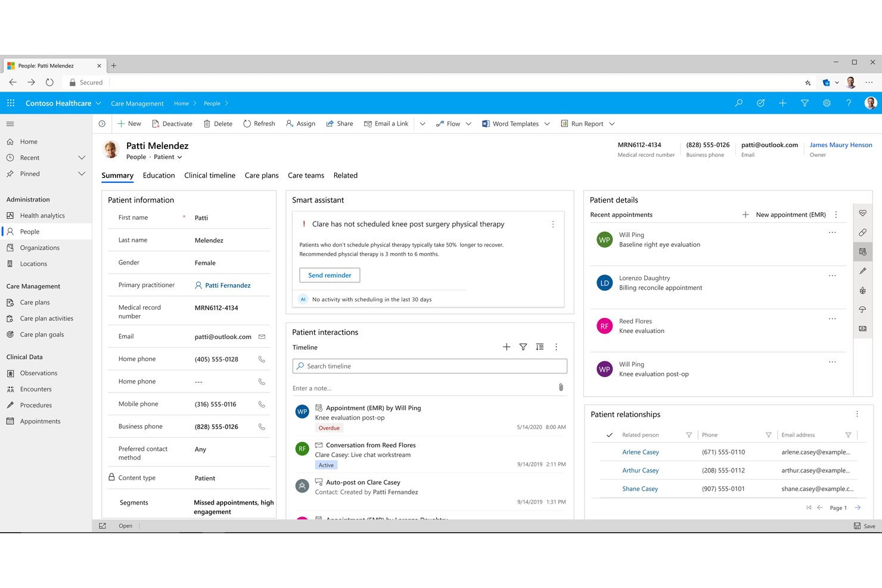Open the Contoso Healthcare app switcher dropdown
882x588 pixels.
tap(98, 103)
